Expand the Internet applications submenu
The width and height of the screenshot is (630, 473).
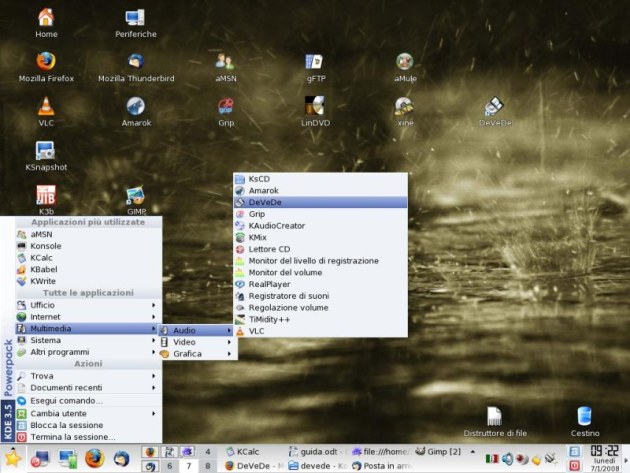(x=45, y=317)
